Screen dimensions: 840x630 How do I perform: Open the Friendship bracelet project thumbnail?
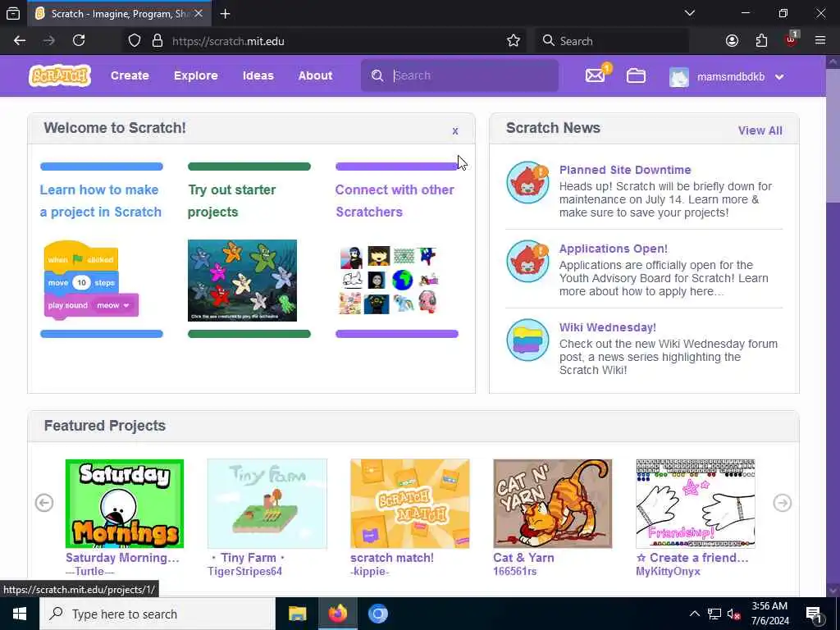point(696,504)
